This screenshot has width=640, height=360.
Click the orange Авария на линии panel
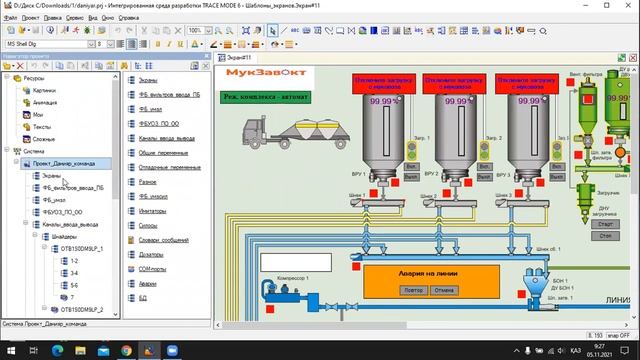click(x=431, y=282)
